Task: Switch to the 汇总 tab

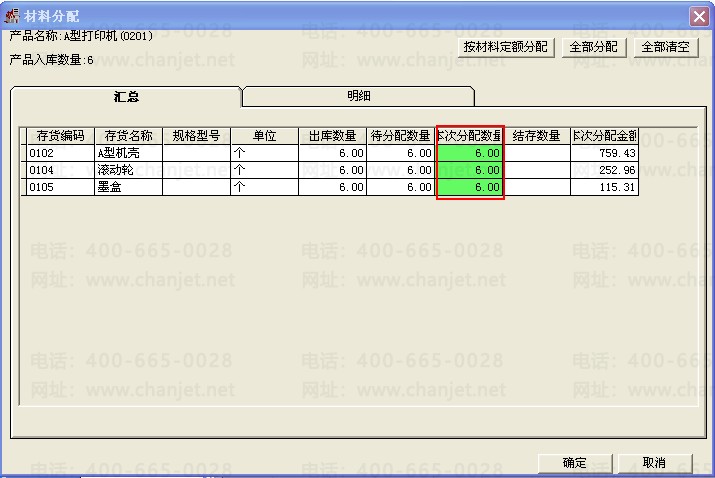Action: pos(126,96)
